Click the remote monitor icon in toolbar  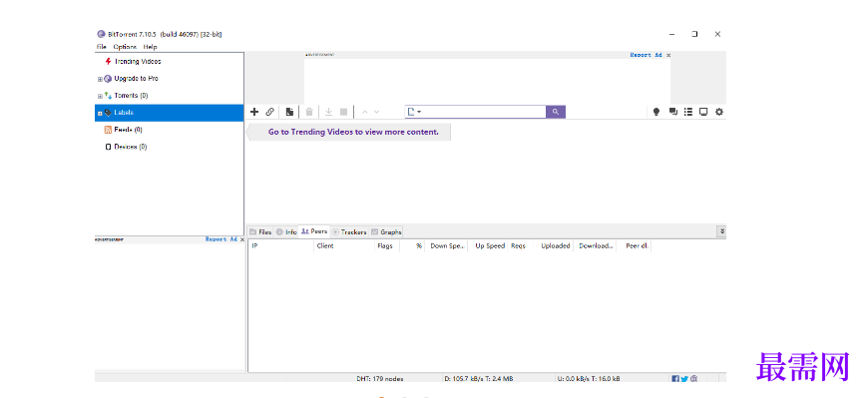tap(703, 112)
